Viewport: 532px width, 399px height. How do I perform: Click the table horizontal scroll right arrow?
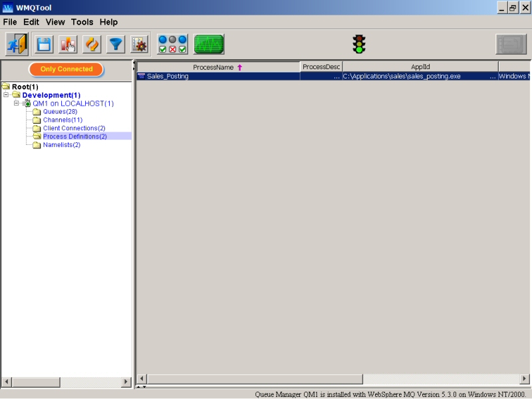524,378
